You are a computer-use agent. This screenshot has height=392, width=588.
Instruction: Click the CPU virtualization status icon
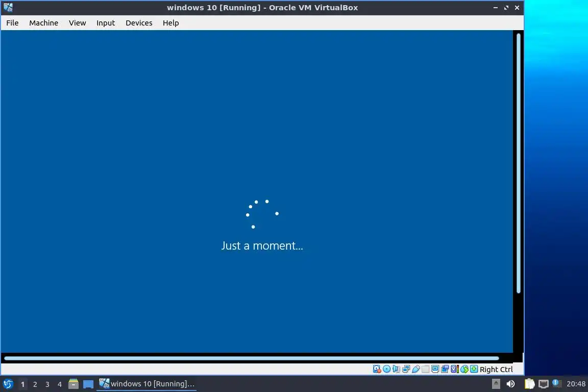pyautogui.click(x=454, y=369)
